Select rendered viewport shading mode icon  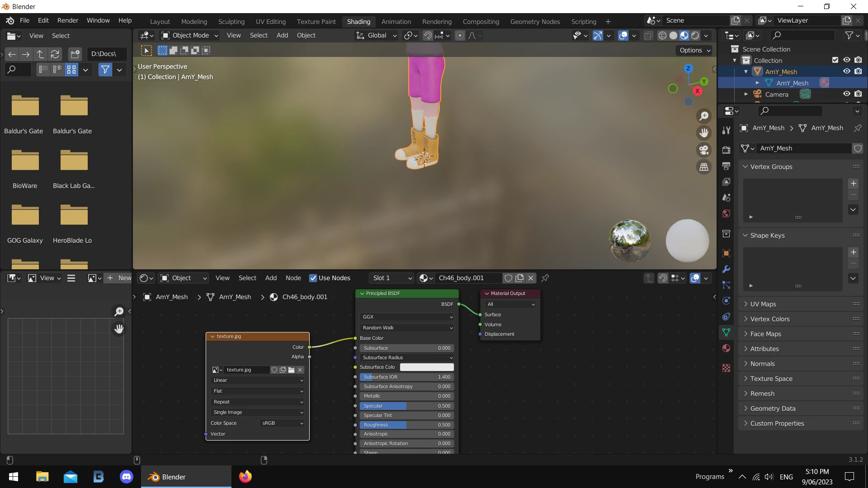(695, 36)
